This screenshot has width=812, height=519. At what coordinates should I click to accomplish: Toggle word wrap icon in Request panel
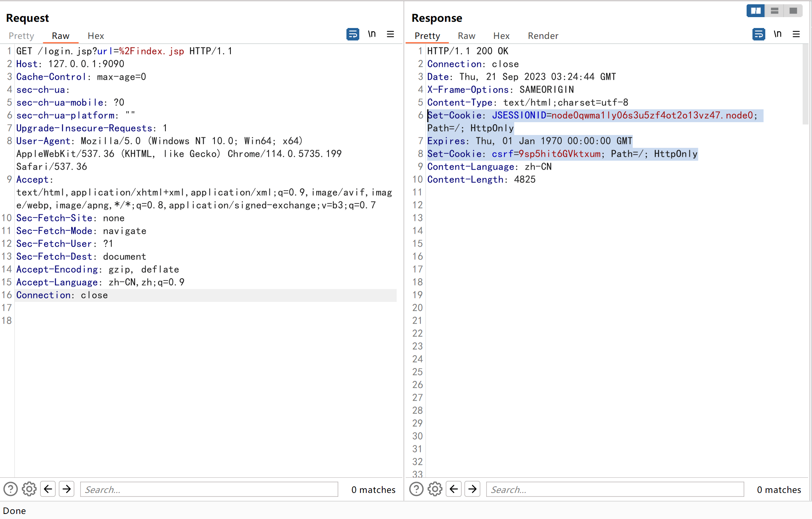(353, 34)
